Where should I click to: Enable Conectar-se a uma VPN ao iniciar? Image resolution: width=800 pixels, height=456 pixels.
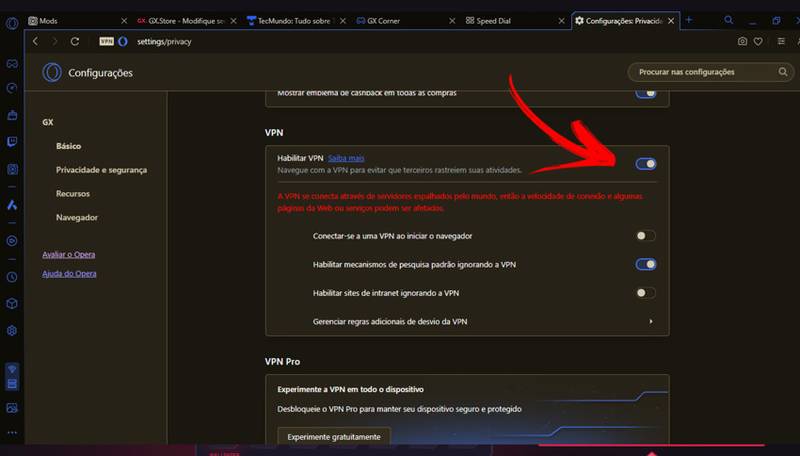(646, 236)
